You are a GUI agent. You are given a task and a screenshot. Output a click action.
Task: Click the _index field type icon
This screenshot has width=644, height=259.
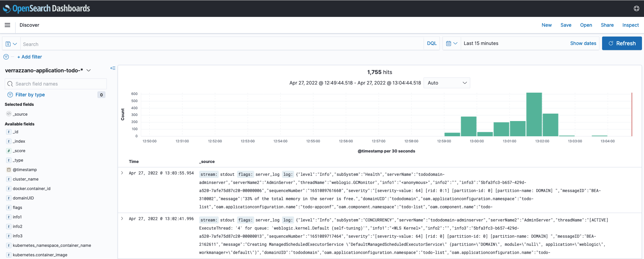pos(9,141)
